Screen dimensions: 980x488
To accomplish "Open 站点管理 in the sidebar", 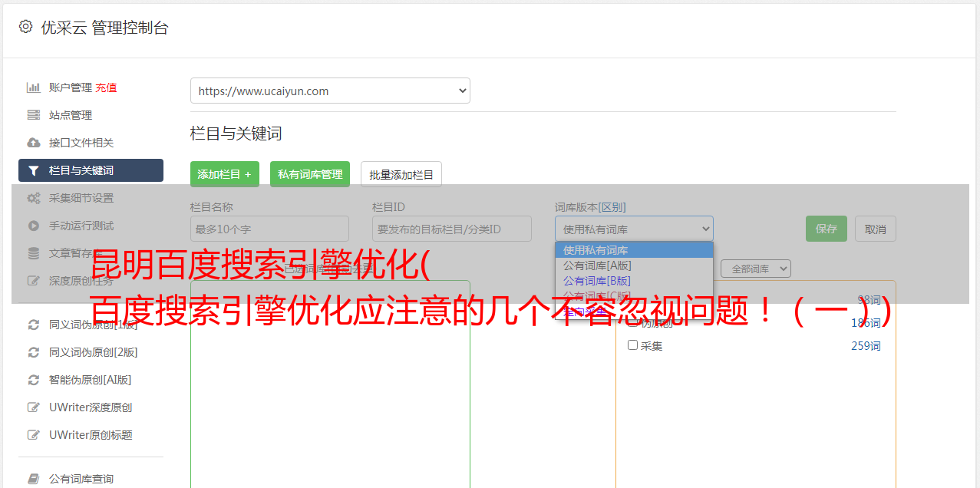I will [x=71, y=115].
